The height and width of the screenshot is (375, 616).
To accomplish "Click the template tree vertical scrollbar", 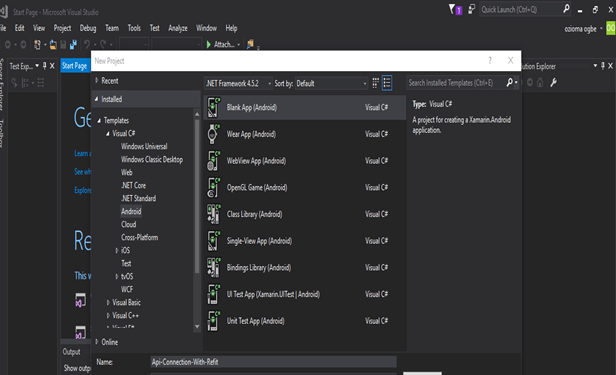I will click(197, 196).
